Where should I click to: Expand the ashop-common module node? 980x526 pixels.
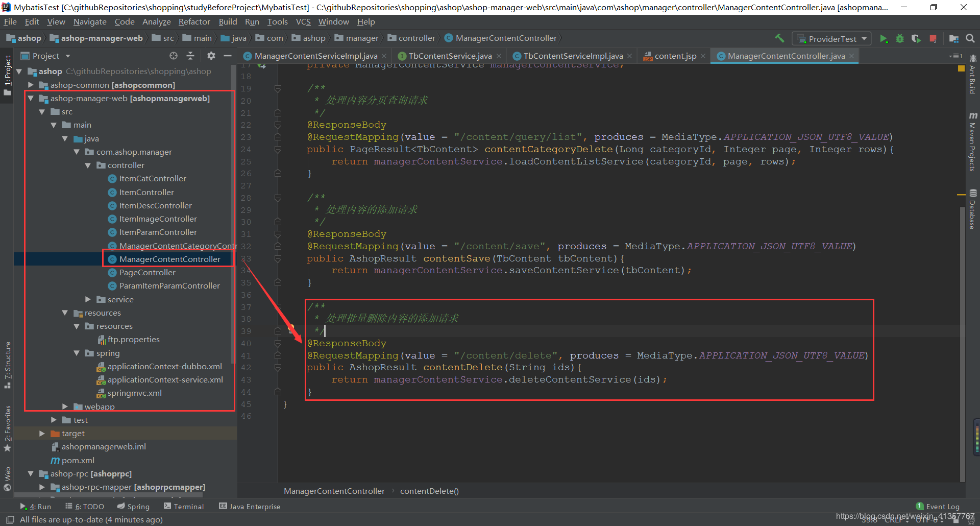point(31,85)
